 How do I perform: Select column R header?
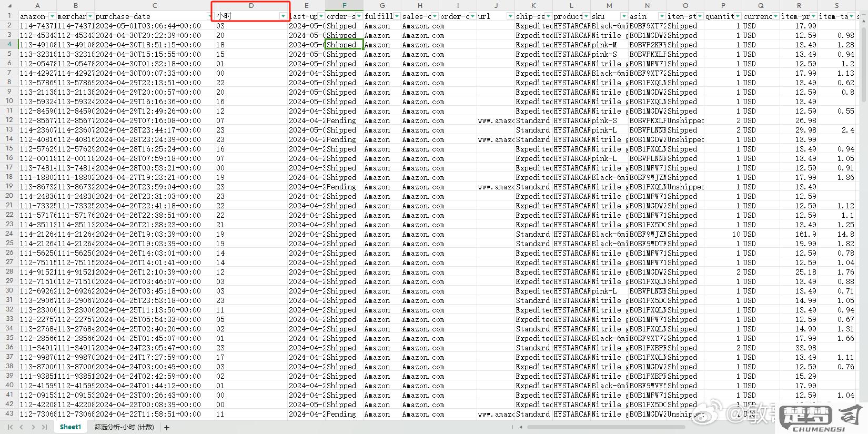tap(799, 5)
